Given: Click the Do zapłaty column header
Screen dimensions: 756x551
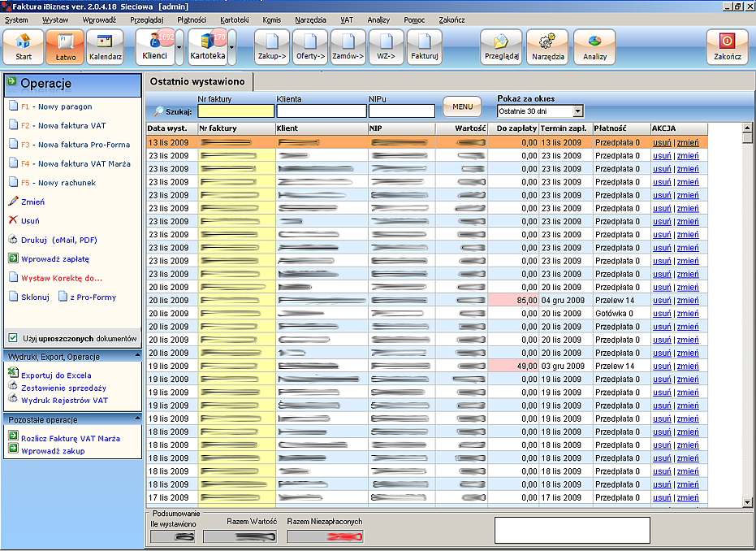Looking at the screenshot, I should click(x=513, y=128).
